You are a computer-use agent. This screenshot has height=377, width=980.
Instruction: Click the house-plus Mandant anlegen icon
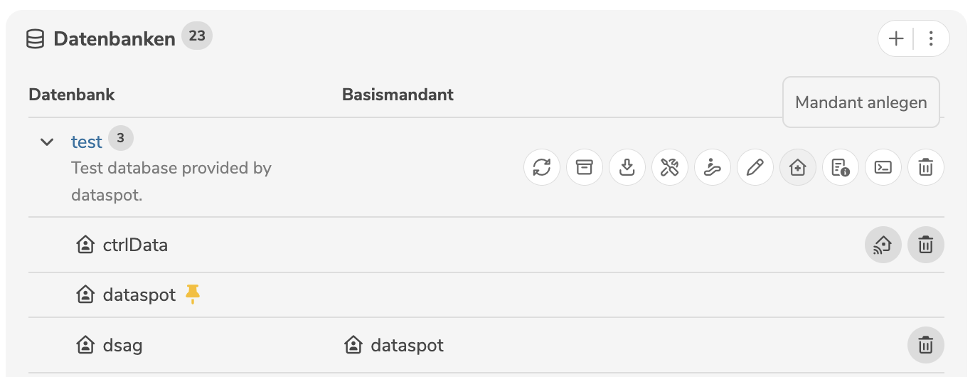[x=798, y=168]
